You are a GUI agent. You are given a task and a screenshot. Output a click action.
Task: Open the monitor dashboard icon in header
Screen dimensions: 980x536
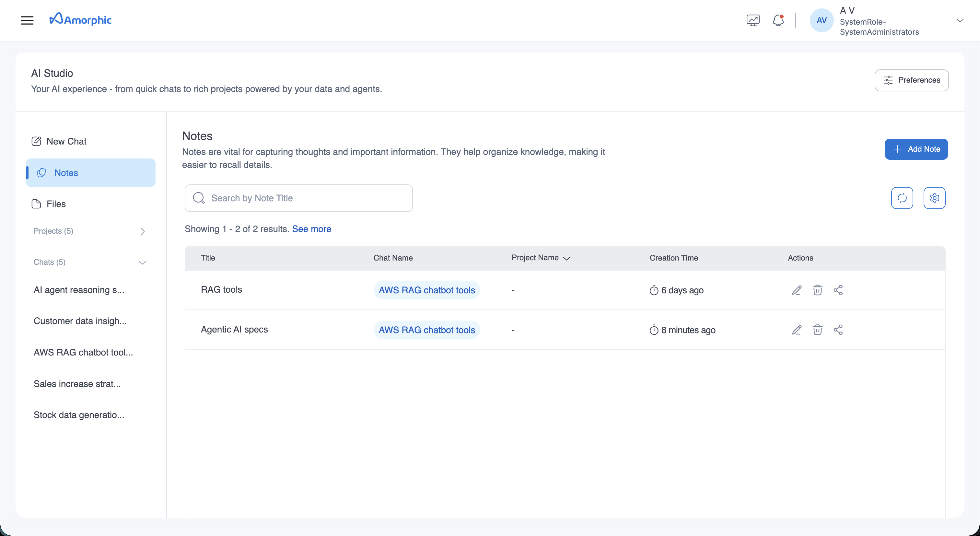[753, 20]
